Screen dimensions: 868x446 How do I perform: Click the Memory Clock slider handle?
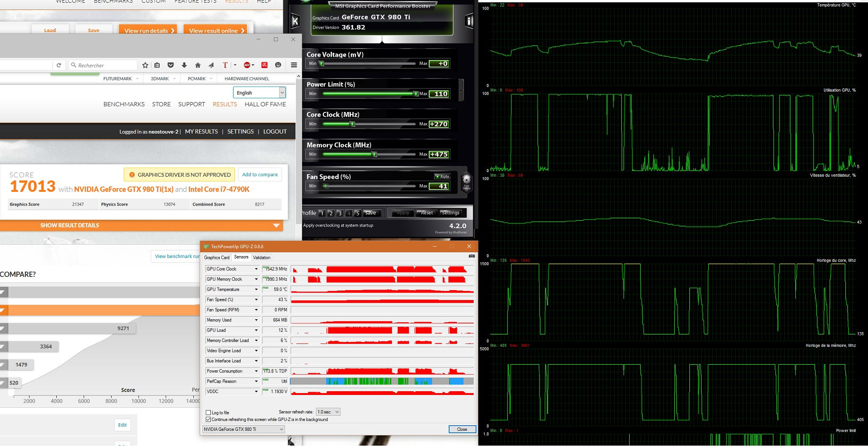(374, 154)
